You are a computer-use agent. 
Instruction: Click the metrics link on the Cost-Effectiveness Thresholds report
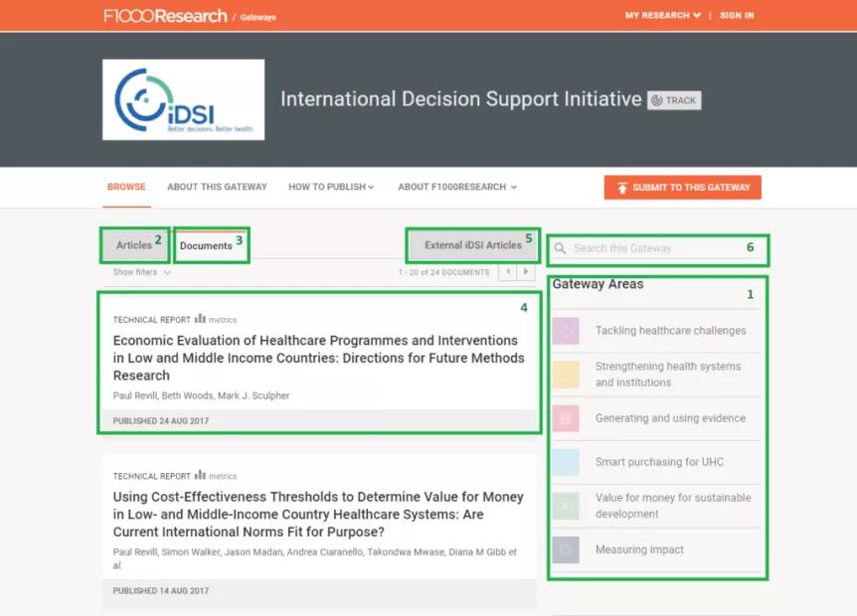(x=223, y=476)
